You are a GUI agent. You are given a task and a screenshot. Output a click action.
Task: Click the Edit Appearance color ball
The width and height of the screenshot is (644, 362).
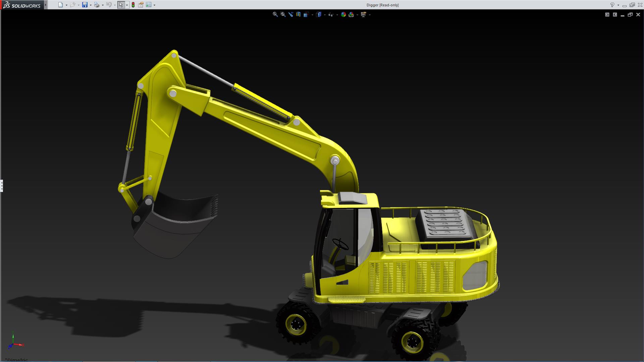[343, 14]
